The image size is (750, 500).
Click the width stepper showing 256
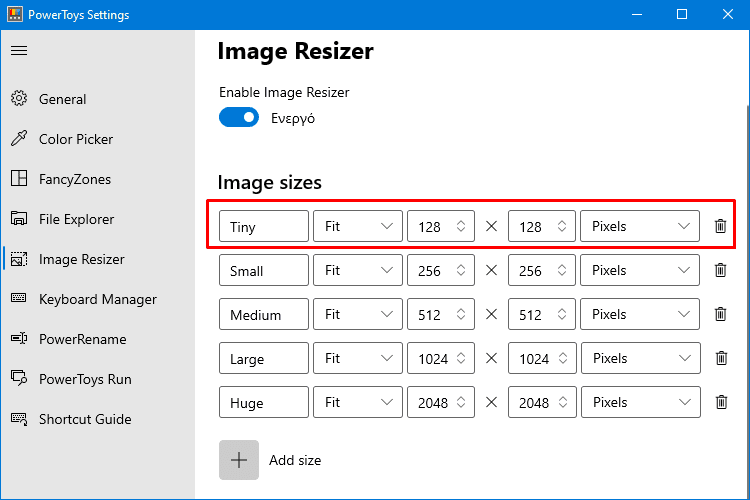(461, 270)
